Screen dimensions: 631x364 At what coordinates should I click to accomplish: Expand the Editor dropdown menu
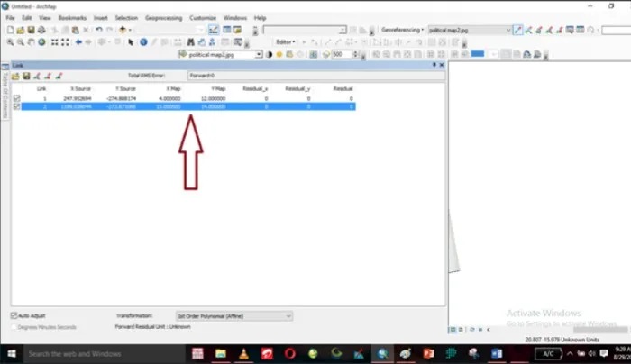coord(286,42)
